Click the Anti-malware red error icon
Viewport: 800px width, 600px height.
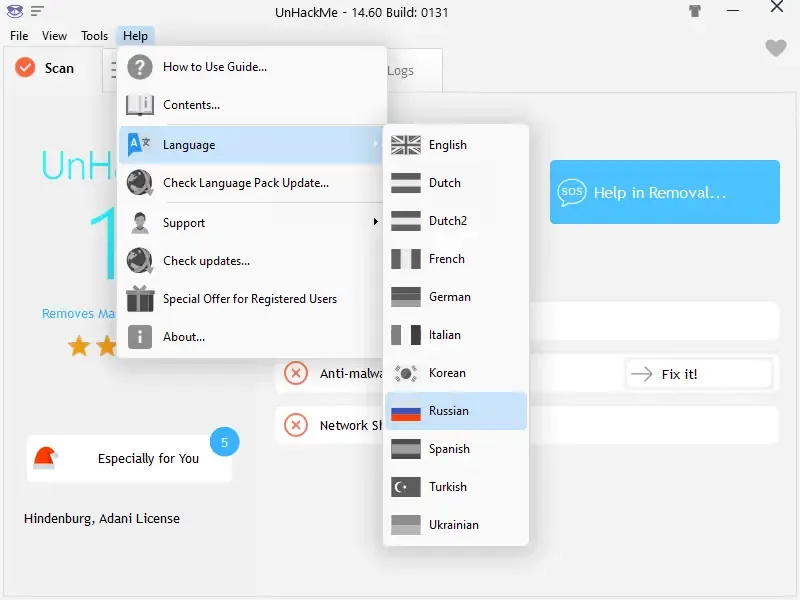coord(296,373)
